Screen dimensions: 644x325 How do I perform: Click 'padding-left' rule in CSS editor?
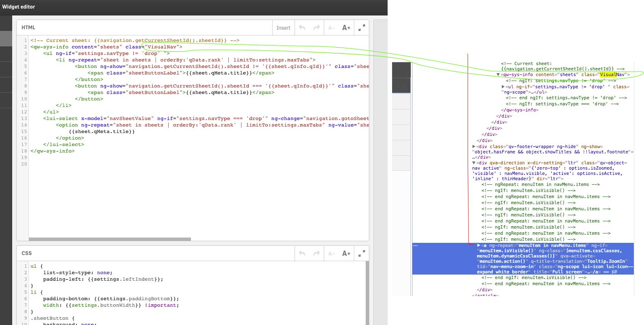click(x=103, y=279)
